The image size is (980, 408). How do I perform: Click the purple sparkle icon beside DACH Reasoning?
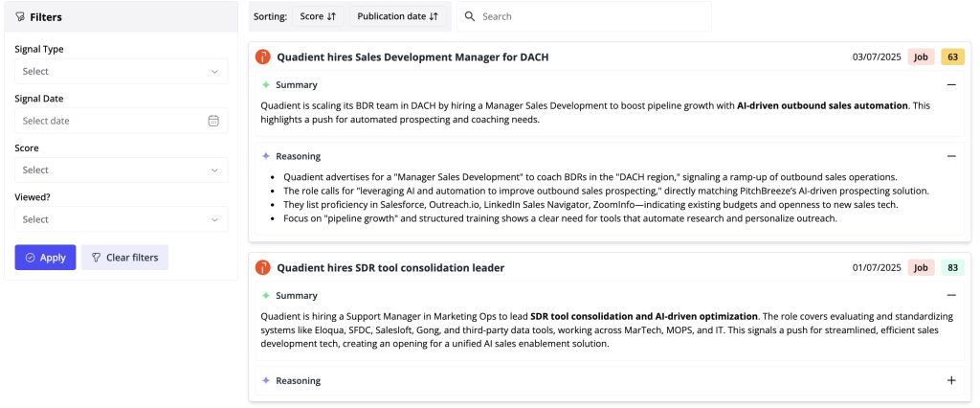click(266, 156)
